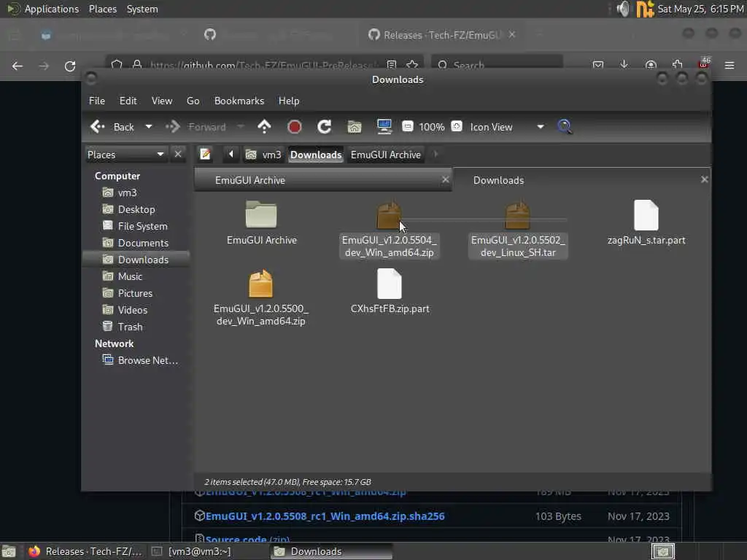
Task: Select the EmuGUI Archive folder icon
Action: pyautogui.click(x=261, y=215)
